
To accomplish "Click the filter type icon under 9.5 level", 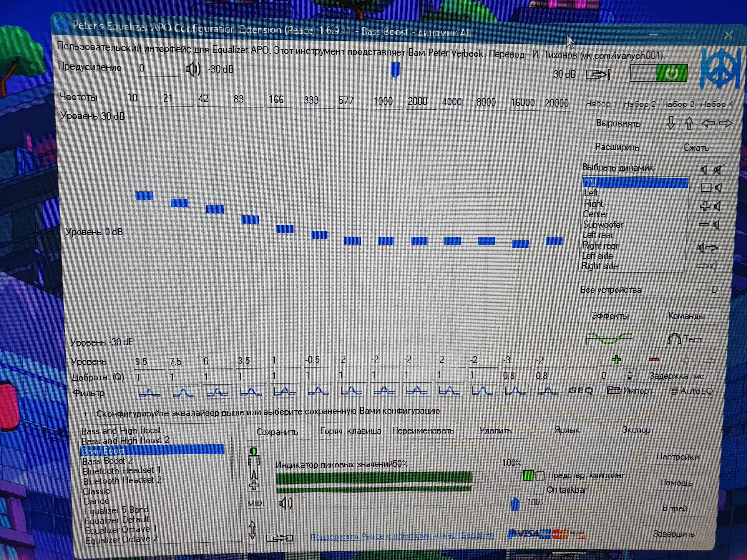I will (x=149, y=393).
